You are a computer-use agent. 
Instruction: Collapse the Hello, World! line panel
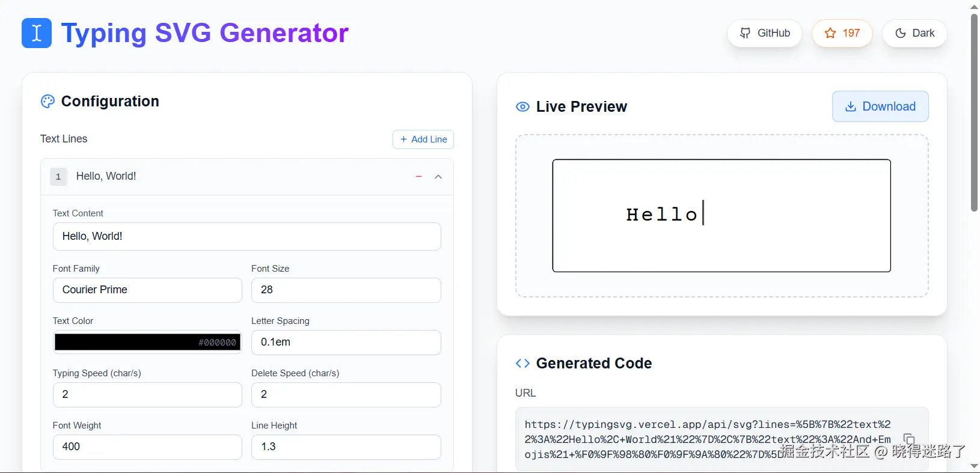coord(438,177)
